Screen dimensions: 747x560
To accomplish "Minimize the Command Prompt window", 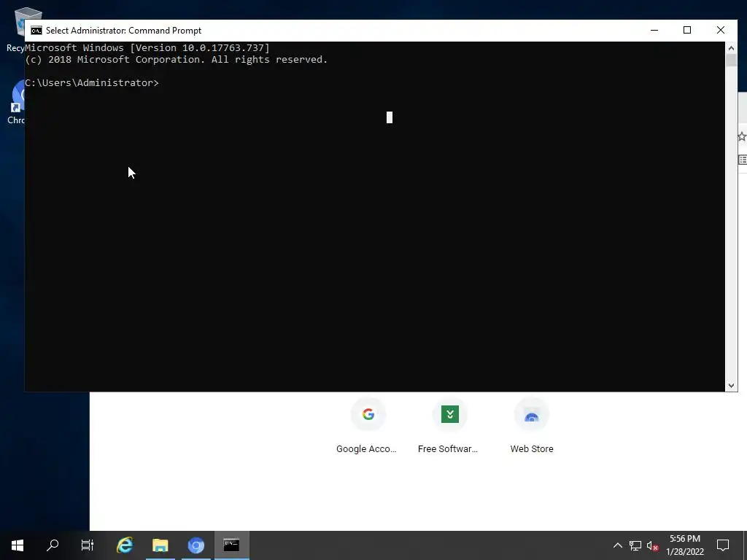I will click(654, 30).
